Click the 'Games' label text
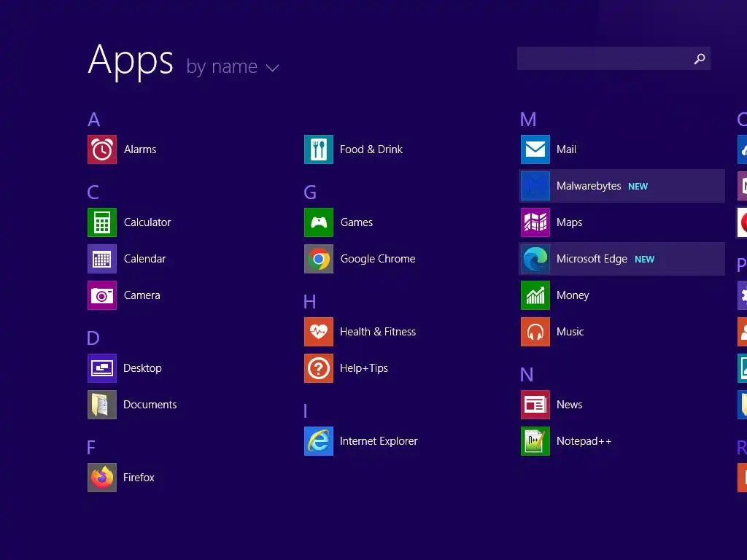The image size is (747, 560). click(357, 222)
